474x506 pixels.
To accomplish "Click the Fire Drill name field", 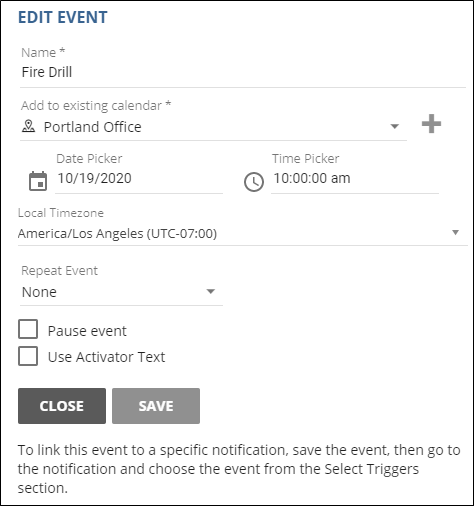I will [x=243, y=72].
